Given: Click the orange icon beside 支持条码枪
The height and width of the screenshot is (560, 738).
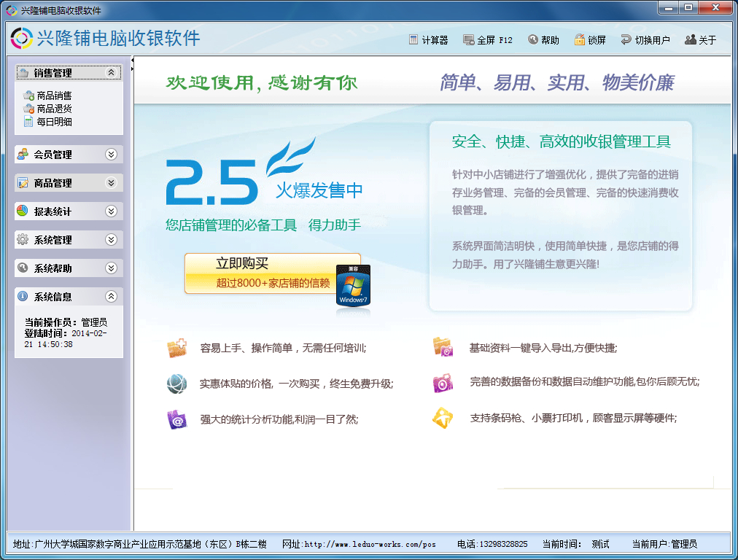Looking at the screenshot, I should coord(443,418).
